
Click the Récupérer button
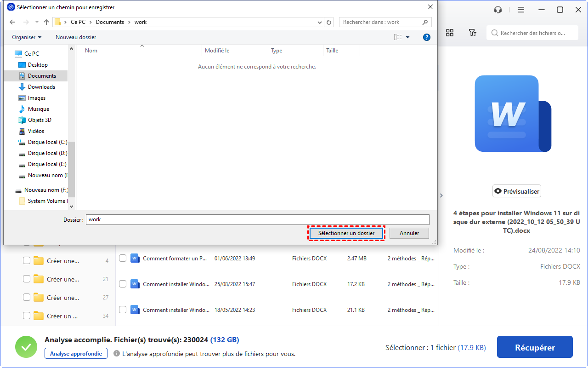(x=535, y=347)
